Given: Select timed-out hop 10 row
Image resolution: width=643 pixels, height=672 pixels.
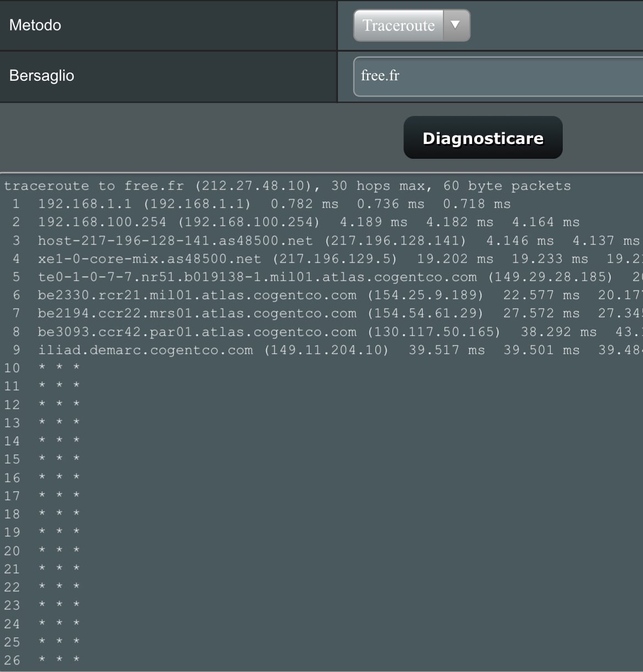Looking at the screenshot, I should (42, 368).
